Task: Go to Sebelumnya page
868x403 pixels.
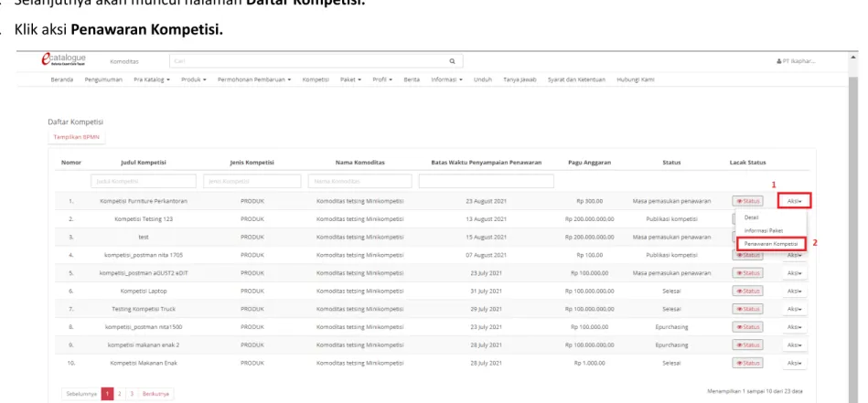Action: click(x=81, y=394)
